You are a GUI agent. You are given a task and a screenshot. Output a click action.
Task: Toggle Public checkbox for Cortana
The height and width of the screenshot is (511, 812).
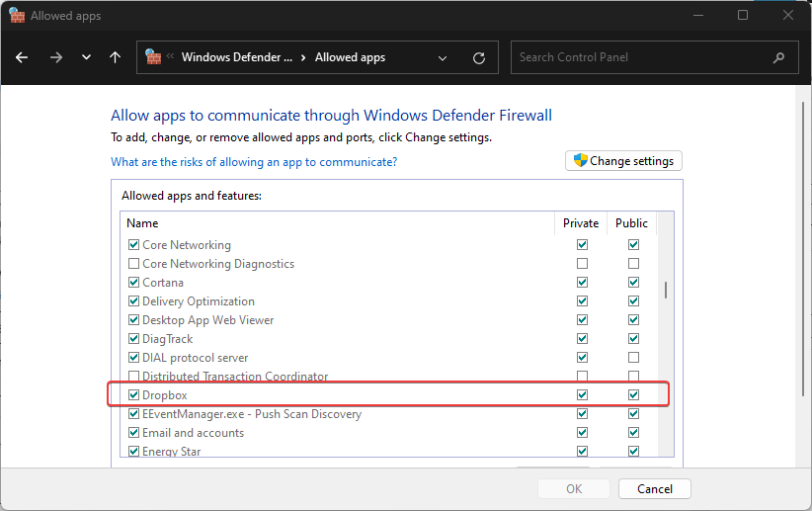pos(633,282)
